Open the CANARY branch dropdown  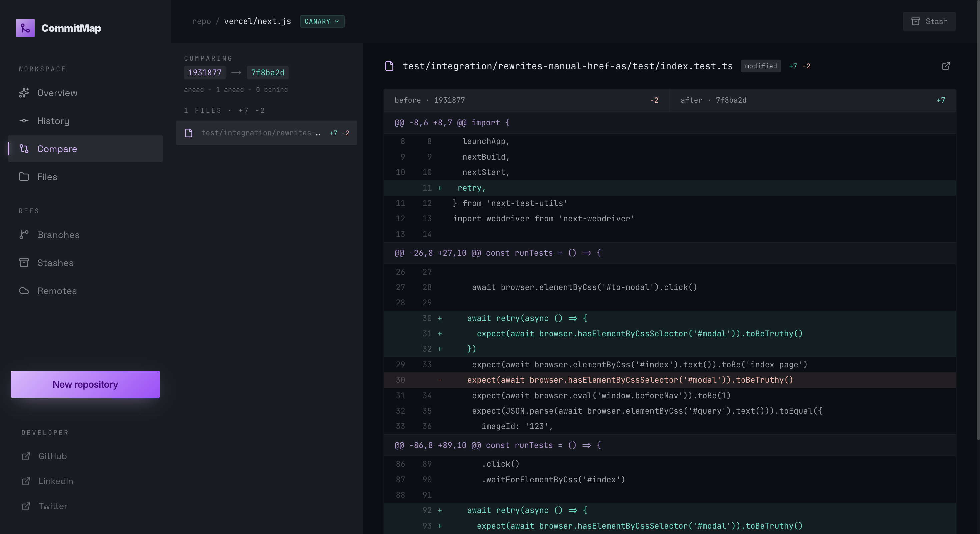(322, 21)
